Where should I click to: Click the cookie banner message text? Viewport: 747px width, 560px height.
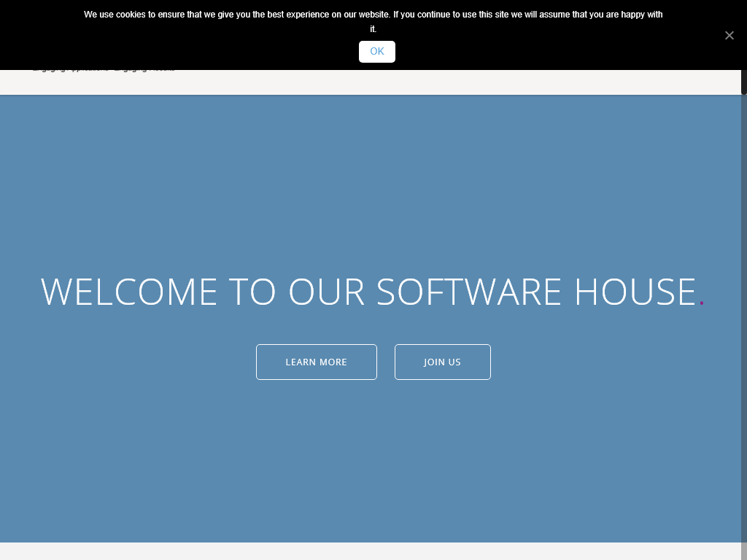[x=373, y=15]
